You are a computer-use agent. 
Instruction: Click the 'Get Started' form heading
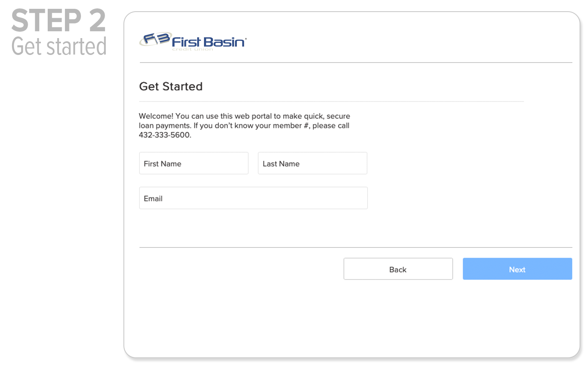171,86
